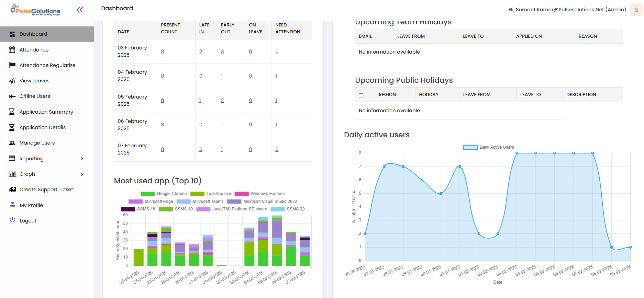
Task: Open present count link for 03 February
Action: (x=163, y=51)
